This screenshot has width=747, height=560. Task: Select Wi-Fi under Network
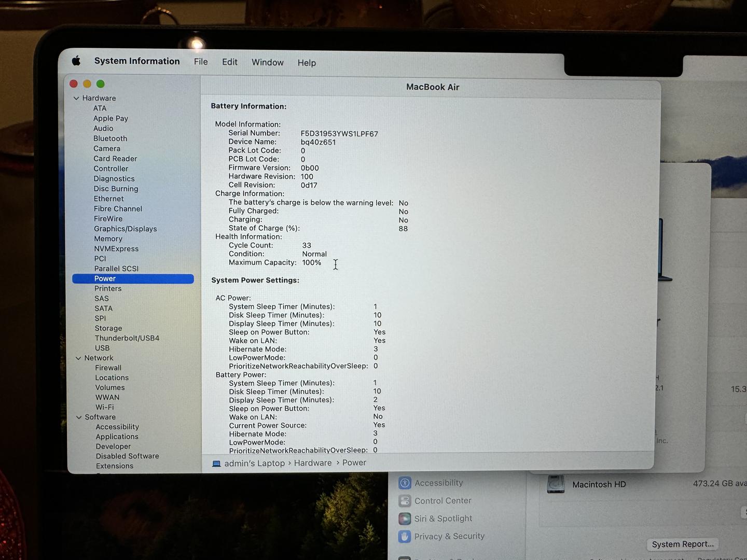point(104,407)
